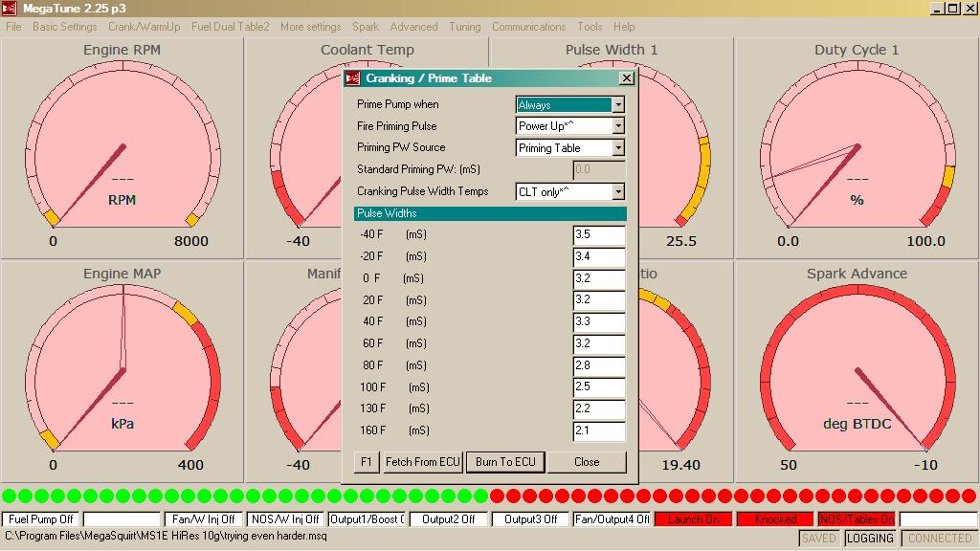980x551 pixels.
Task: Click the red Knocked indicator
Action: coord(775,519)
